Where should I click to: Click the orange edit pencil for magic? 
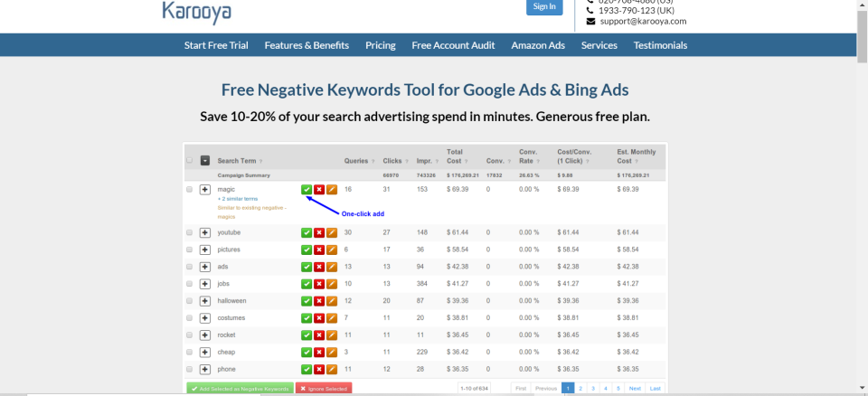click(x=332, y=190)
